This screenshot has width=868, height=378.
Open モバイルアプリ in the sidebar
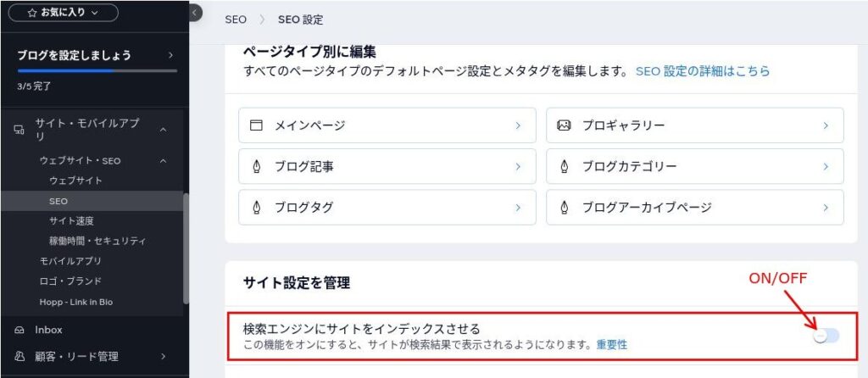click(x=71, y=261)
